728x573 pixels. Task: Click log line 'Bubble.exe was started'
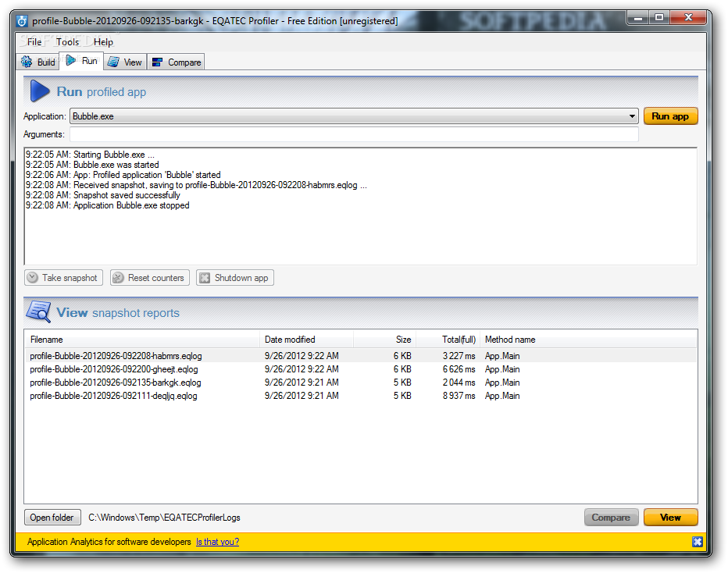click(92, 165)
